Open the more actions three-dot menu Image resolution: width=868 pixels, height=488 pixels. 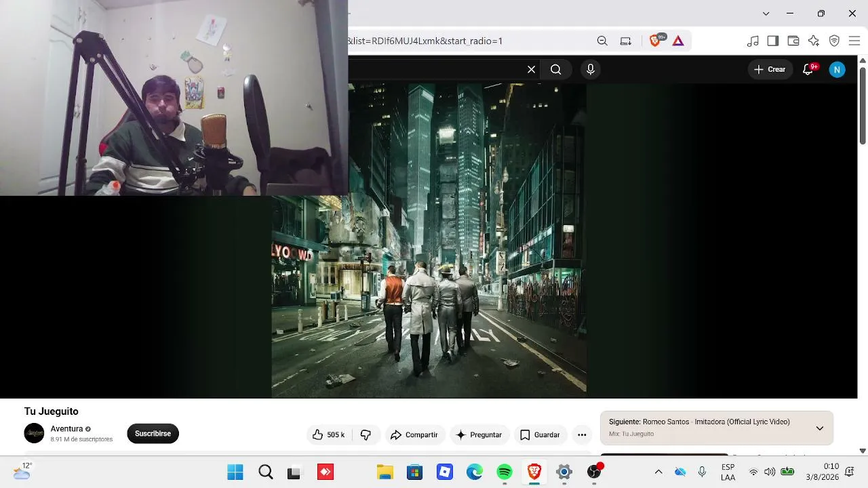(582, 434)
